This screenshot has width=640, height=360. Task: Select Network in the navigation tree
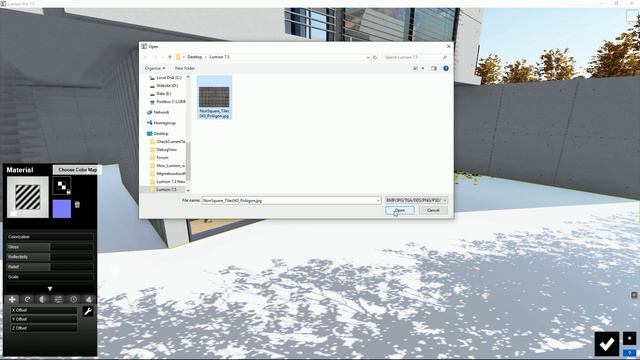click(158, 112)
